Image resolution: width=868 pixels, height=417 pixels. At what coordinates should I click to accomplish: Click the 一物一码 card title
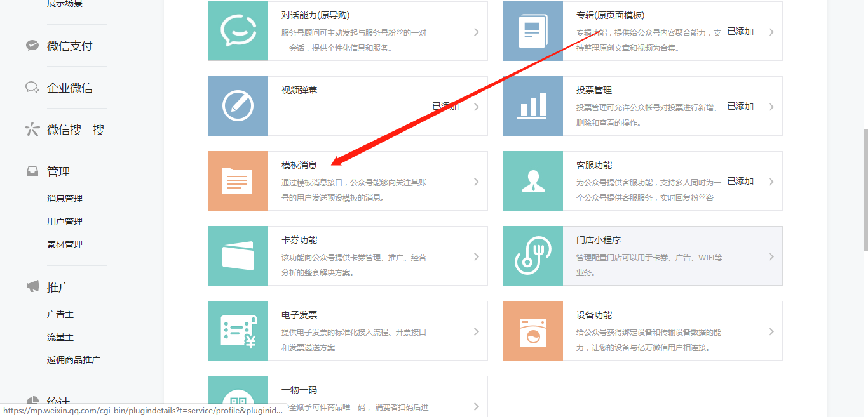coord(299,390)
